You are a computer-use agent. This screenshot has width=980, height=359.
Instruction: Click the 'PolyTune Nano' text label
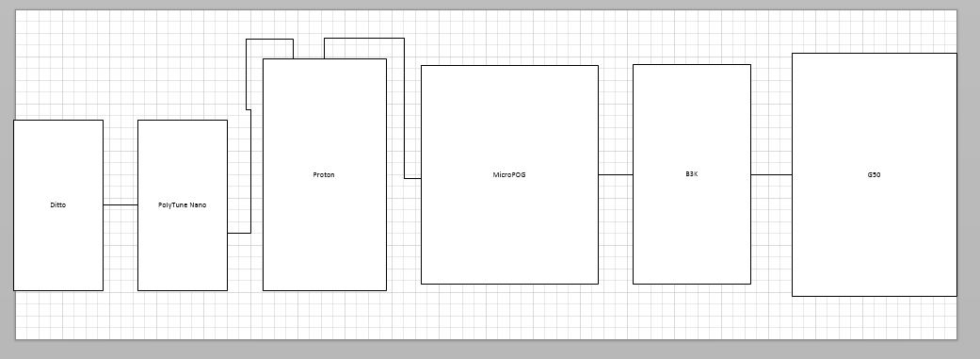(x=183, y=205)
